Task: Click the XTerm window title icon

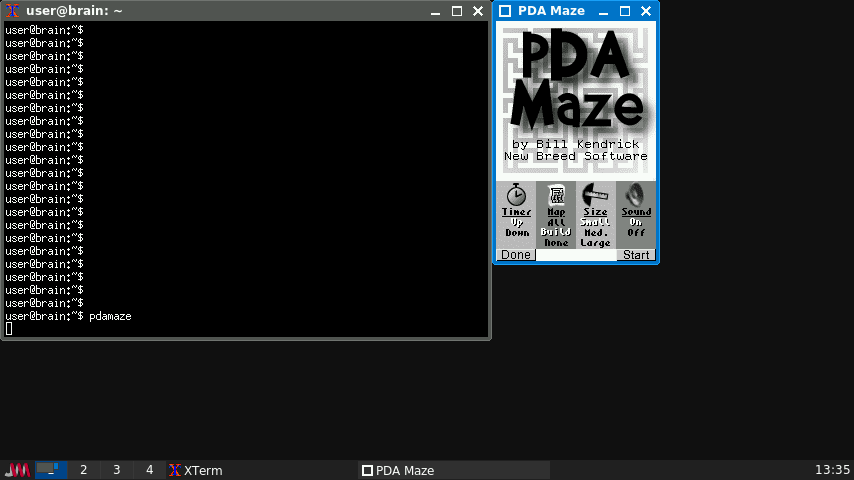Action: [13, 11]
